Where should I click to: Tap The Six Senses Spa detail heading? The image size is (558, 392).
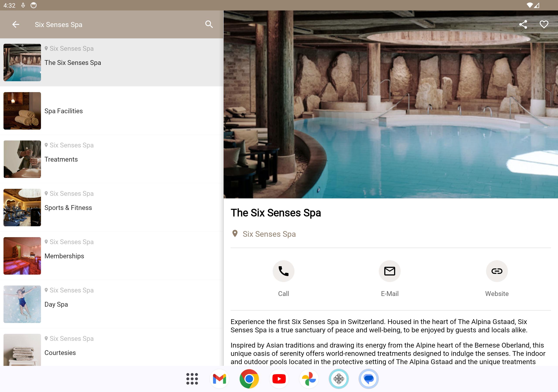276,213
